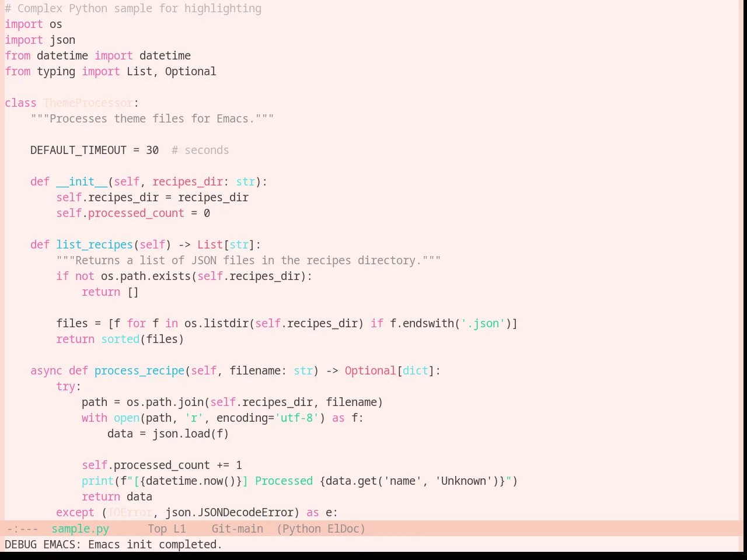
Task: Click the 'Unknown' string literal
Action: click(x=463, y=481)
